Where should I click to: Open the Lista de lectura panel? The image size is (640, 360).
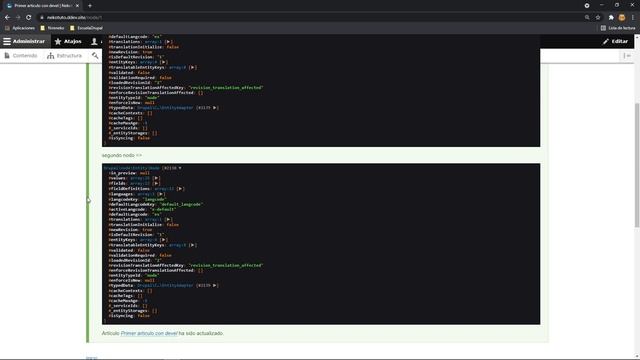point(618,28)
